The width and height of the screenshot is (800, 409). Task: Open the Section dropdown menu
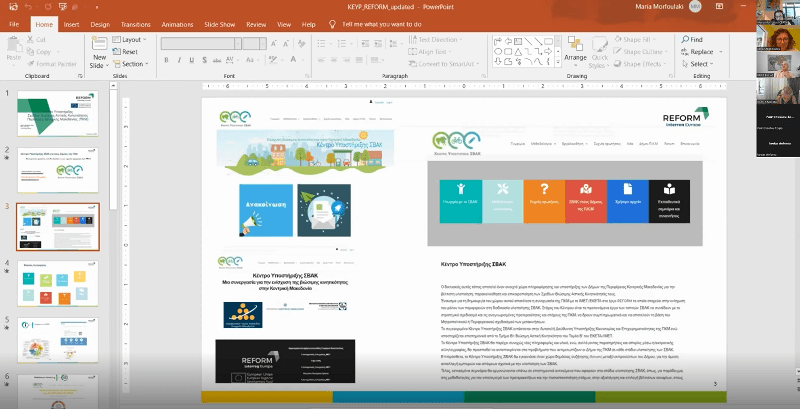pyautogui.click(x=131, y=64)
